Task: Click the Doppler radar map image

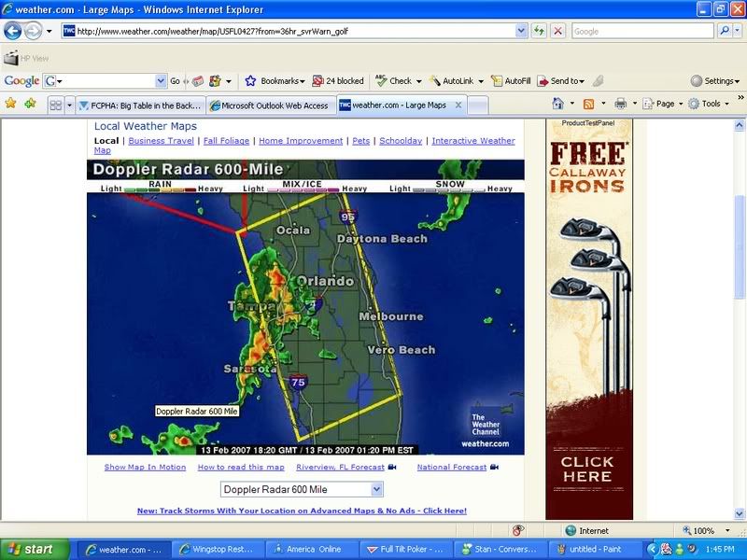Action: point(305,307)
